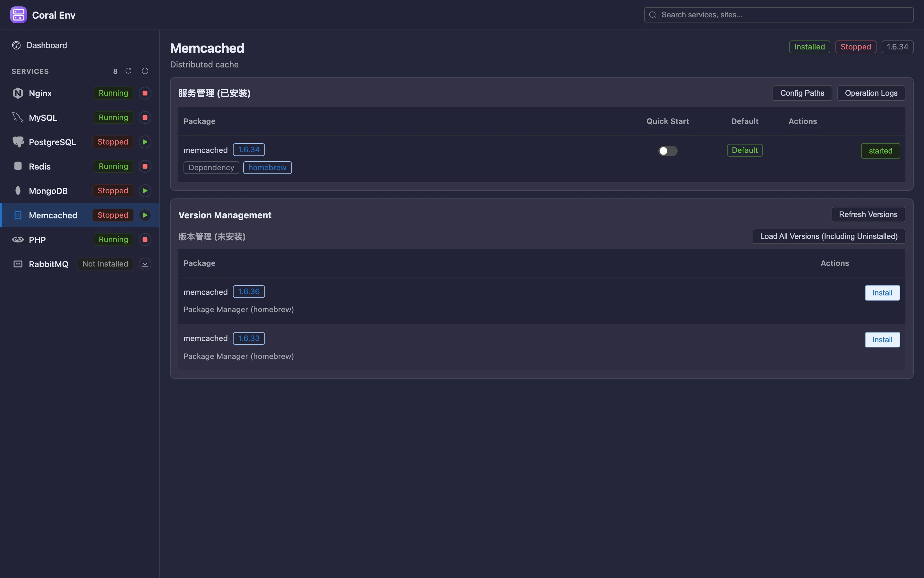Click the MySQL dolphin icon
924x578 pixels.
tap(18, 118)
